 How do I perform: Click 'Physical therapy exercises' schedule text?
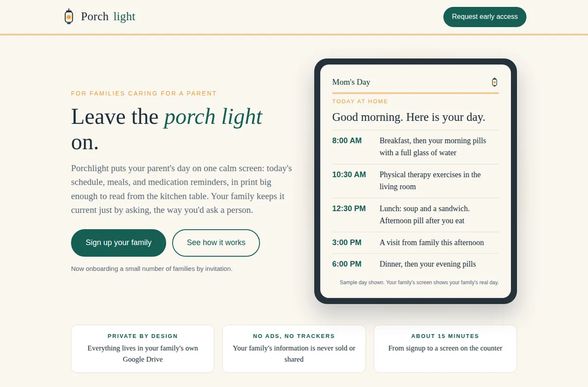coord(430,180)
